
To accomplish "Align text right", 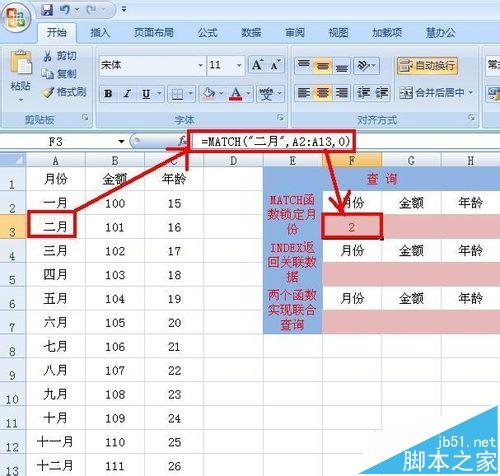I will tap(341, 93).
